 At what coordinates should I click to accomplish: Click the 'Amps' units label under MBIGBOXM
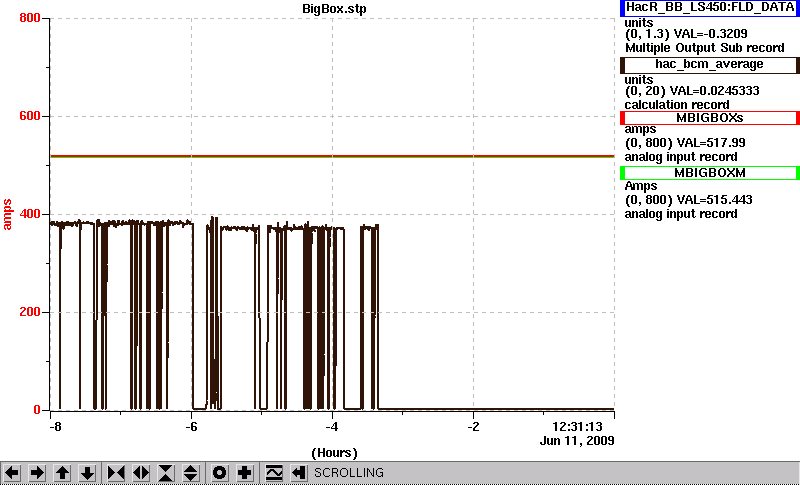click(x=641, y=186)
